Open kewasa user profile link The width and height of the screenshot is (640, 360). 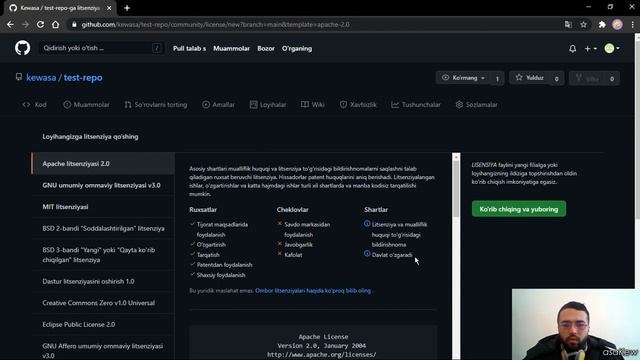click(x=41, y=78)
